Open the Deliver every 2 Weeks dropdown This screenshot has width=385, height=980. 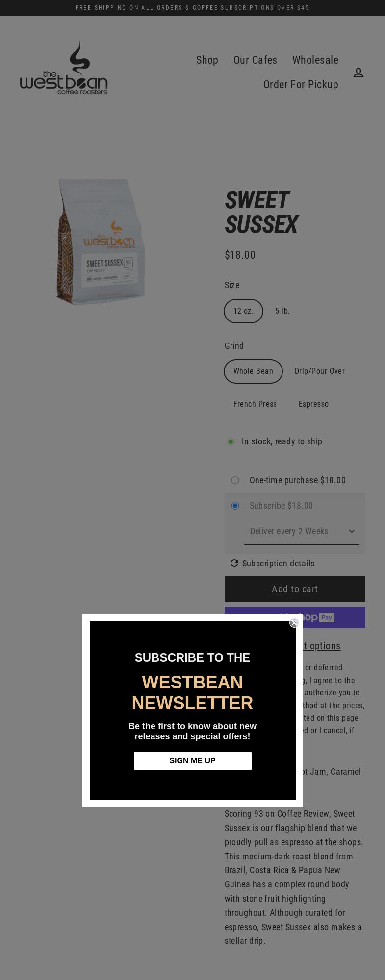coord(302,531)
